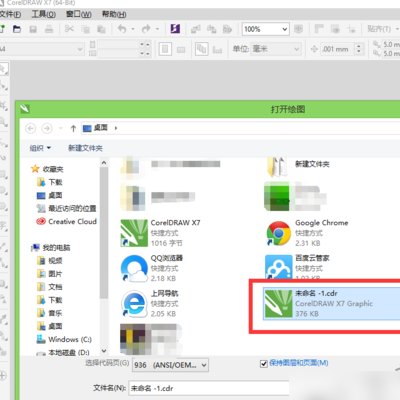Viewport: 400px width, 400px height.
Task: Click the purple Corel search content icon
Action: 175,29
